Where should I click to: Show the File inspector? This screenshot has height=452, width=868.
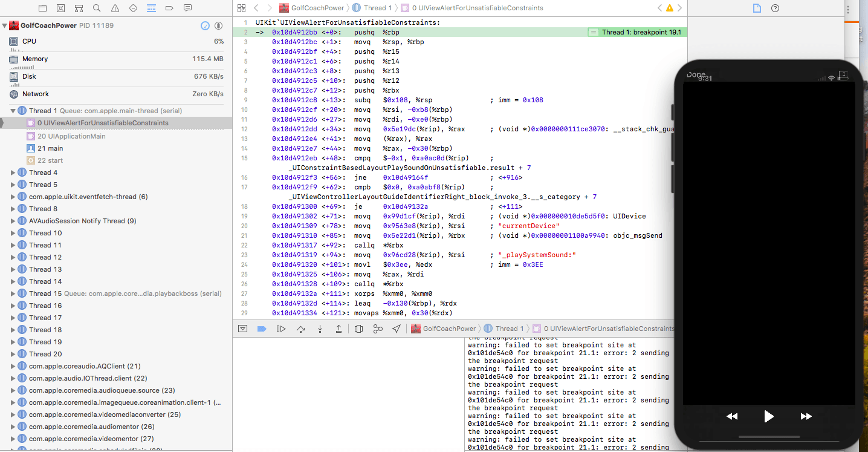click(756, 8)
